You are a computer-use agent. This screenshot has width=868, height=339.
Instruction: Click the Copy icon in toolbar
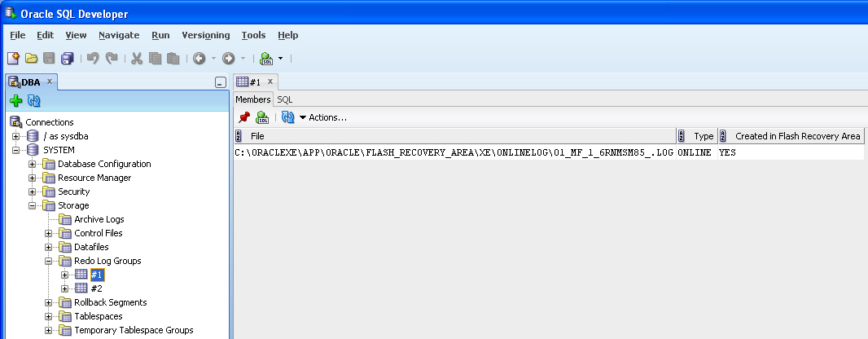[x=155, y=58]
